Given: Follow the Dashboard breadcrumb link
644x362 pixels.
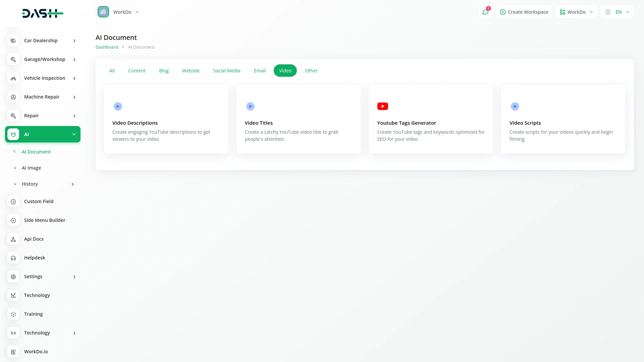Looking at the screenshot, I should pyautogui.click(x=107, y=47).
